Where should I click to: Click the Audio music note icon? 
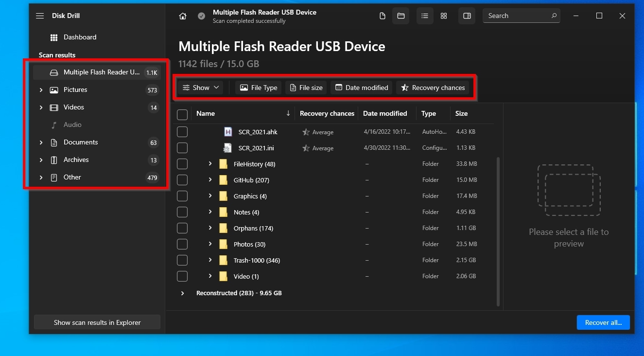click(54, 125)
